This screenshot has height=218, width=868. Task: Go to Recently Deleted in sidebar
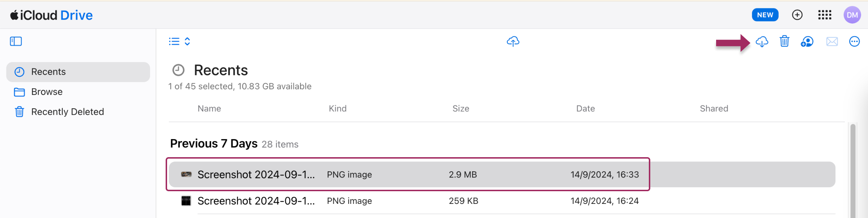[x=67, y=112]
